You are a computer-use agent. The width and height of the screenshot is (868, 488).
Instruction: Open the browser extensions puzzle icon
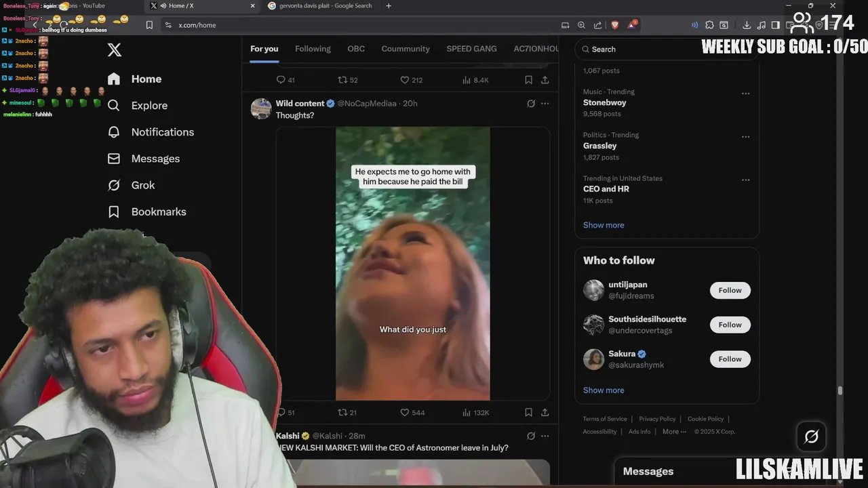point(709,25)
